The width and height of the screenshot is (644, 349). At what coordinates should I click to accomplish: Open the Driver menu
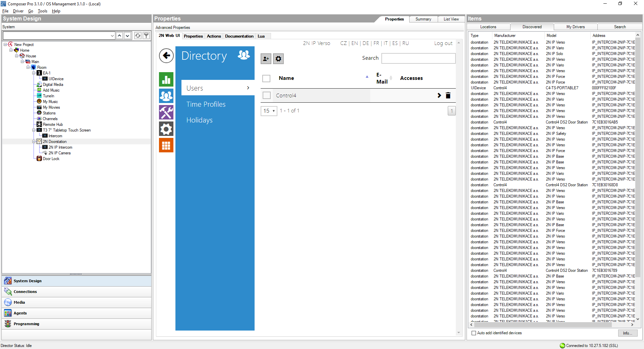(x=18, y=11)
